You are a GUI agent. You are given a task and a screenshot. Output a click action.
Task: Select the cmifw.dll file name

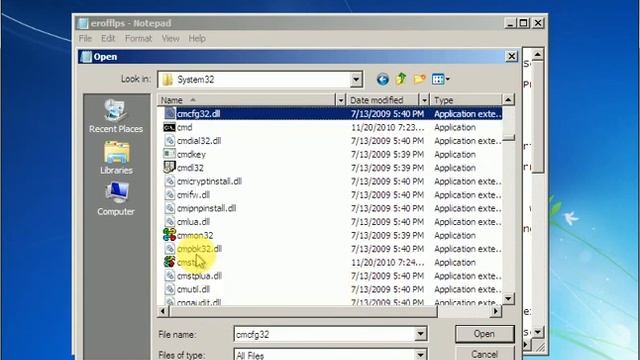(193, 195)
